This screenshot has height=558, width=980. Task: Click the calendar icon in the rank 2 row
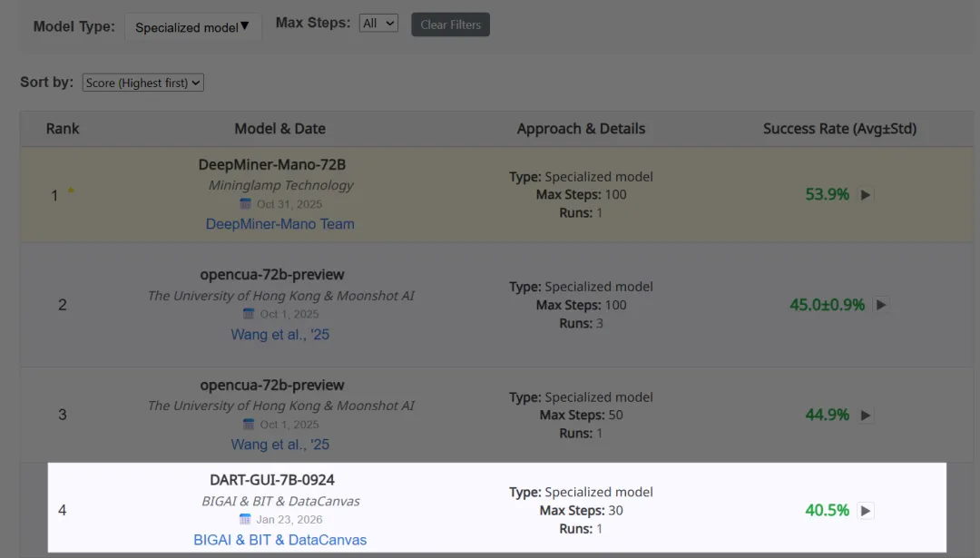tap(249, 314)
